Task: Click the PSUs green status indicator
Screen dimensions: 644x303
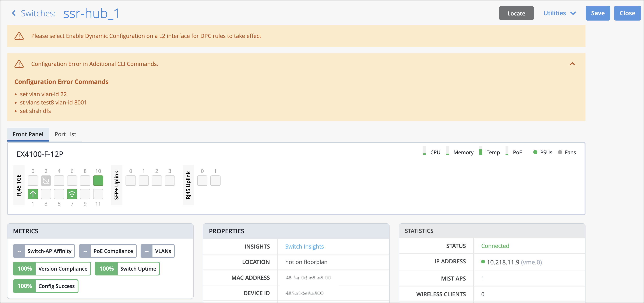Action: [535, 152]
